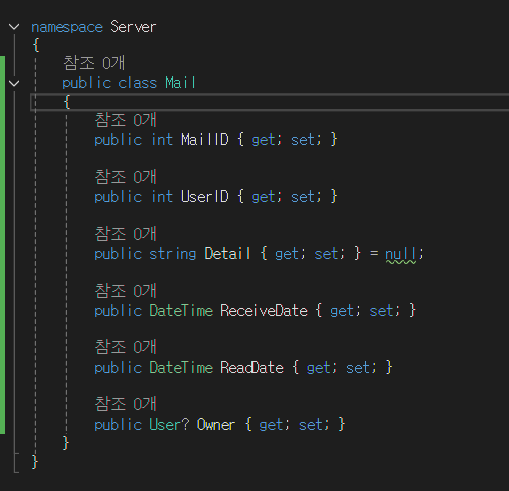Screen dimensions: 509x491
Task: Open references CodeLens above ReadDate property
Action: (x=125, y=347)
